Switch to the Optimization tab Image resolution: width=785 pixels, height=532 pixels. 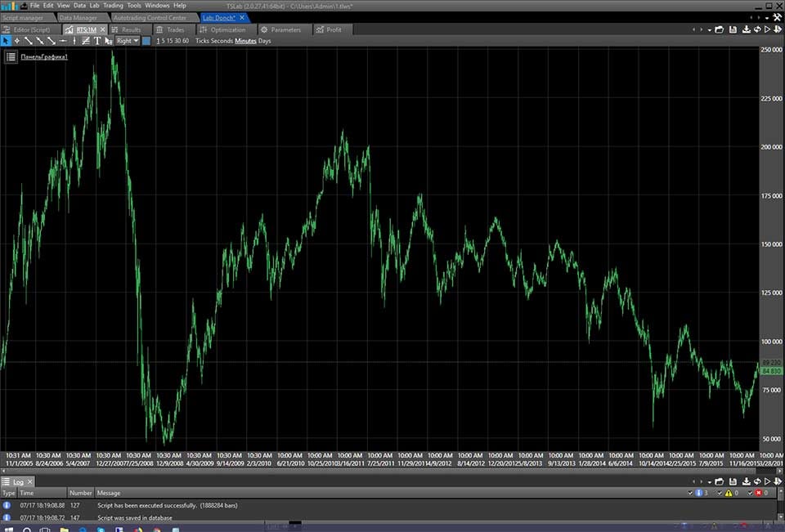click(227, 29)
